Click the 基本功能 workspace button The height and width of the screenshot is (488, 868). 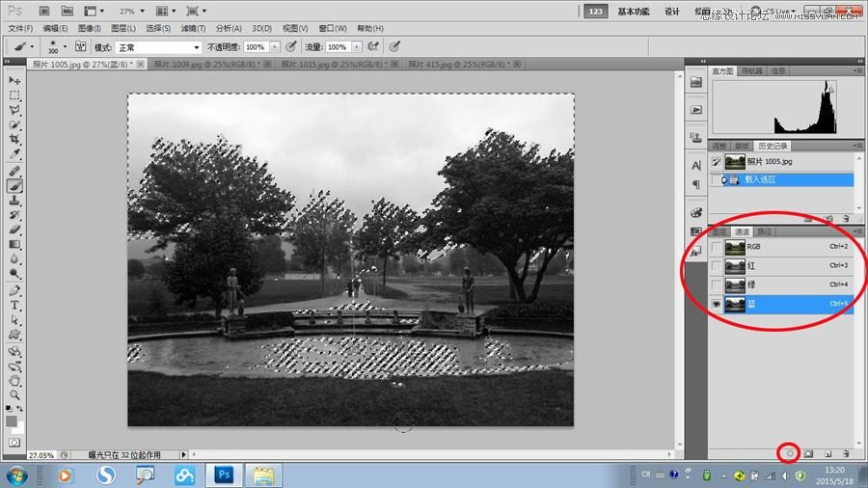coord(633,12)
